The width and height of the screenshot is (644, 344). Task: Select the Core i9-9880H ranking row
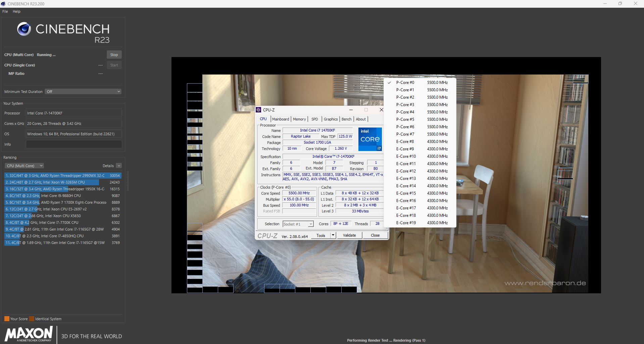click(x=63, y=196)
